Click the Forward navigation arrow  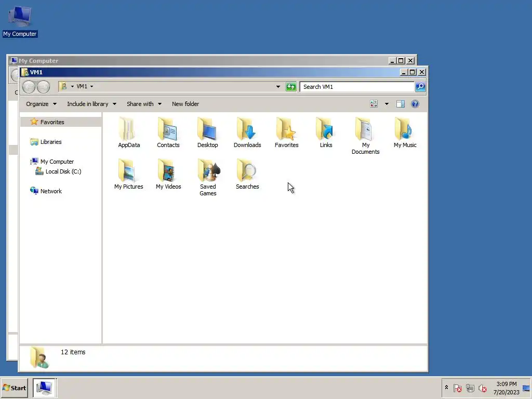(44, 87)
